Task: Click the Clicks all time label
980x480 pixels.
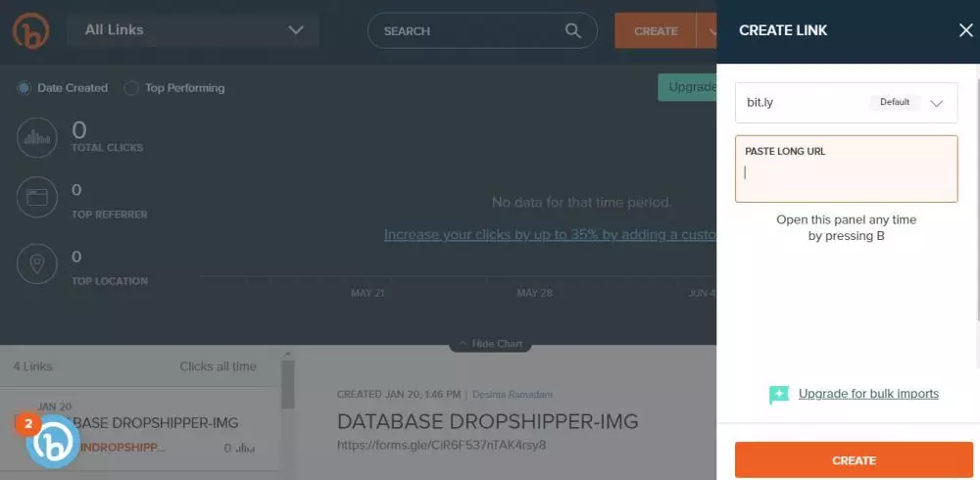Action: point(219,366)
